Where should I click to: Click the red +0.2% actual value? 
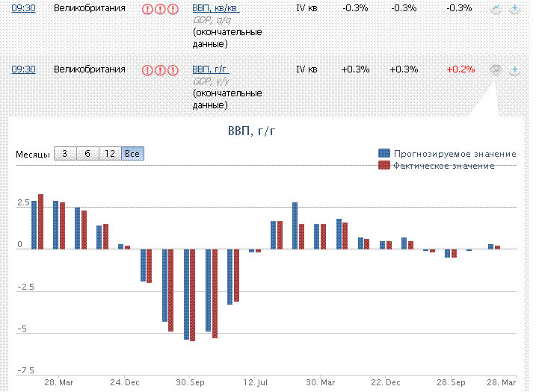[x=460, y=69]
